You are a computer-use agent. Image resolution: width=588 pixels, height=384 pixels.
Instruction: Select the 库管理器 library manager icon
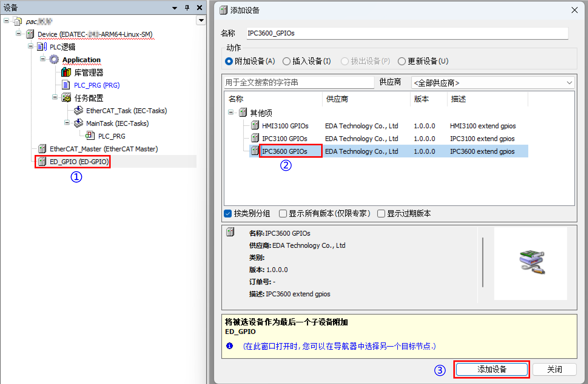pos(66,72)
